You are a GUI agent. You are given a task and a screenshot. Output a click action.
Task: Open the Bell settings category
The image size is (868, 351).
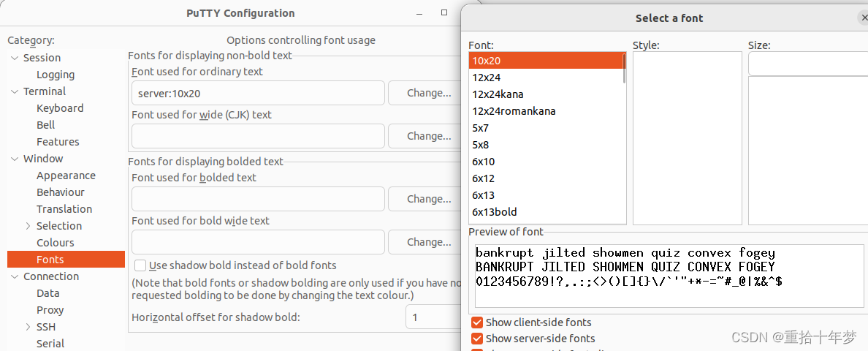pos(46,125)
